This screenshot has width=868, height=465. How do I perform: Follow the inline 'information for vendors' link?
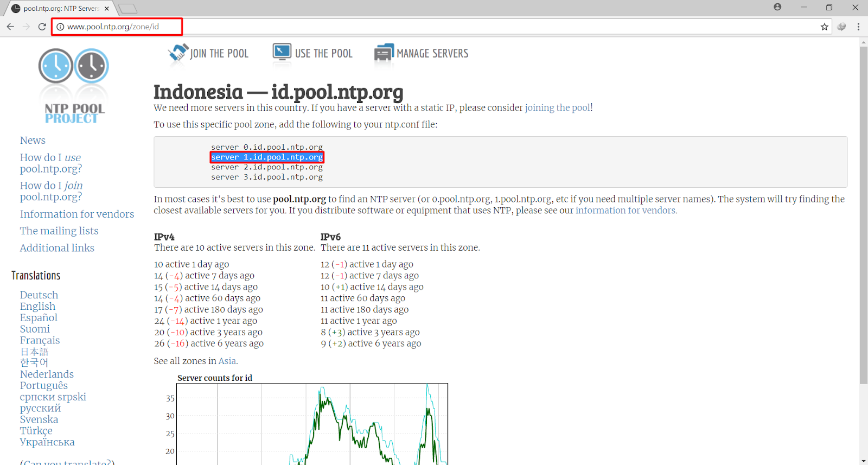626,211
